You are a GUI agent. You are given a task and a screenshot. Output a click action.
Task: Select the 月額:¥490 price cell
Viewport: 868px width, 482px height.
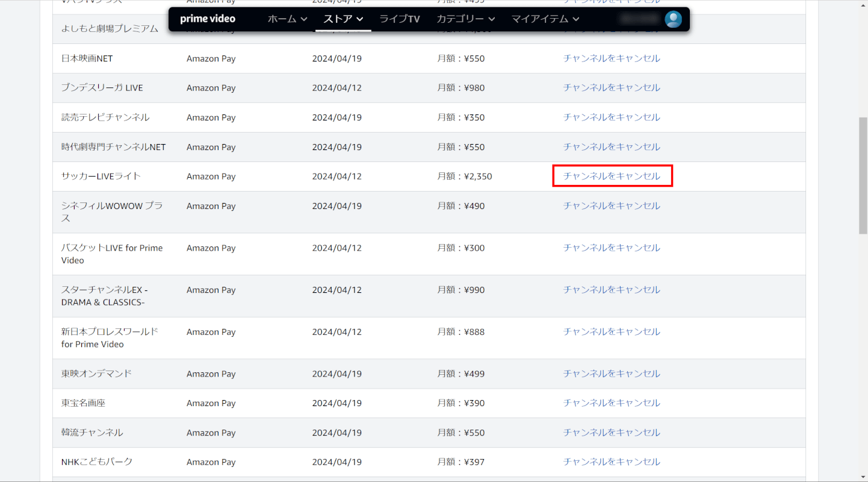[x=461, y=206]
